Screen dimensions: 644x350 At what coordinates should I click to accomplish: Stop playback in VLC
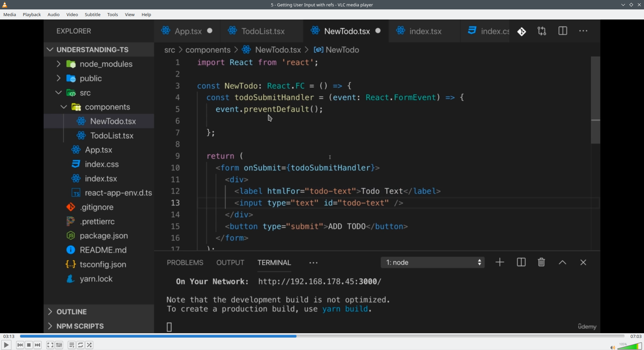pos(29,345)
